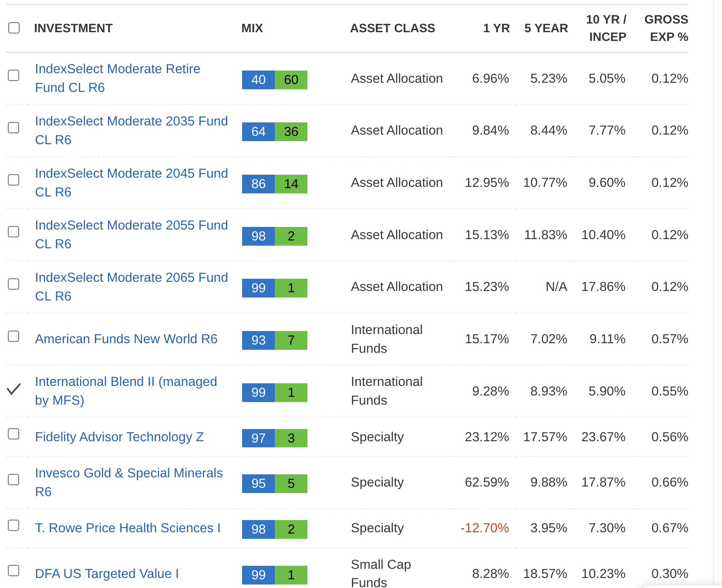Click the 5 YEAR column header

546,28
